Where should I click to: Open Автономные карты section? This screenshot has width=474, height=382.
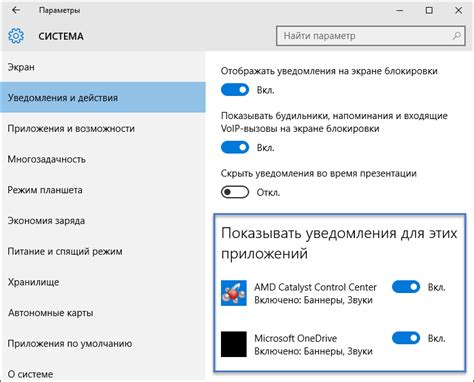(103, 313)
